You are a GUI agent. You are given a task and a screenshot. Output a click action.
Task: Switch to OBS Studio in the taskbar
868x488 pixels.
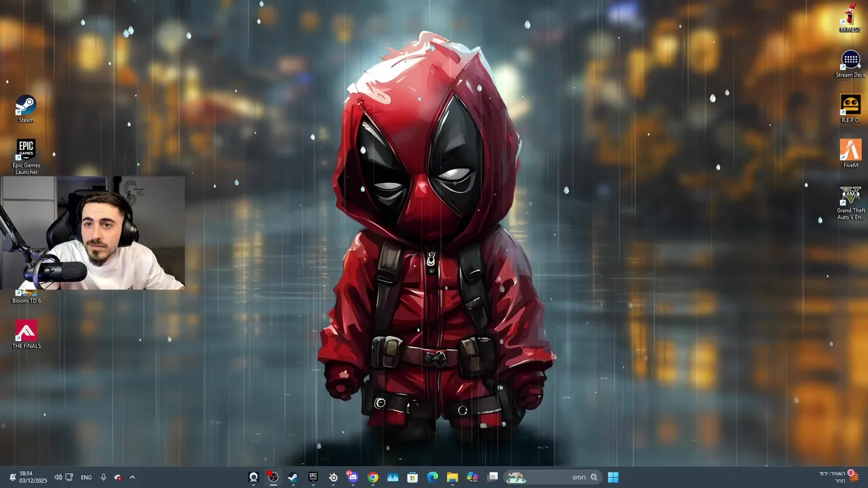click(x=273, y=477)
